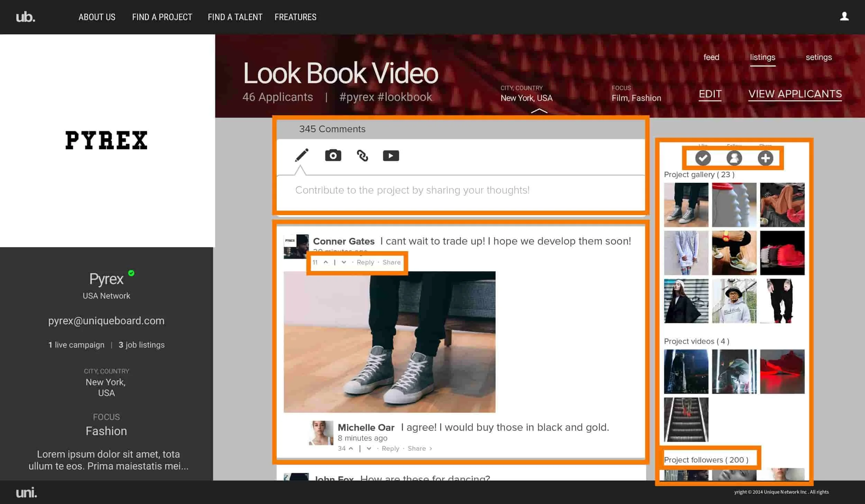Open the user profile icon in header
This screenshot has width=865, height=504.
[844, 16]
